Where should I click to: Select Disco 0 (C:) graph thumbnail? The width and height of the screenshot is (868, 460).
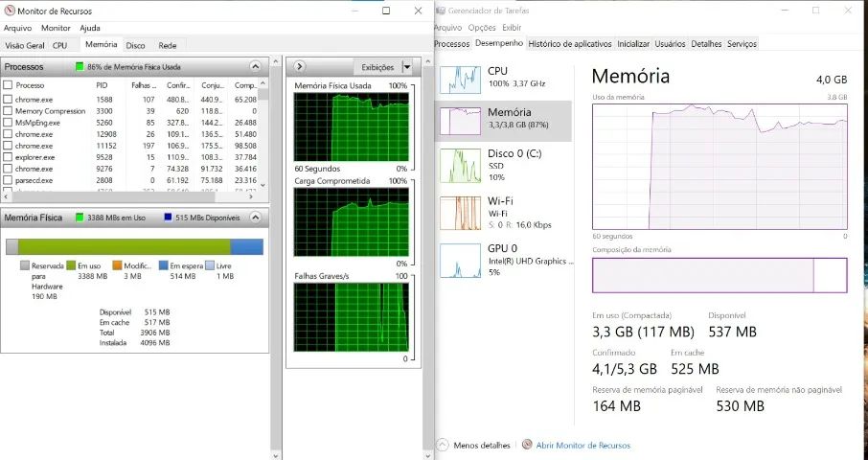coord(460,166)
